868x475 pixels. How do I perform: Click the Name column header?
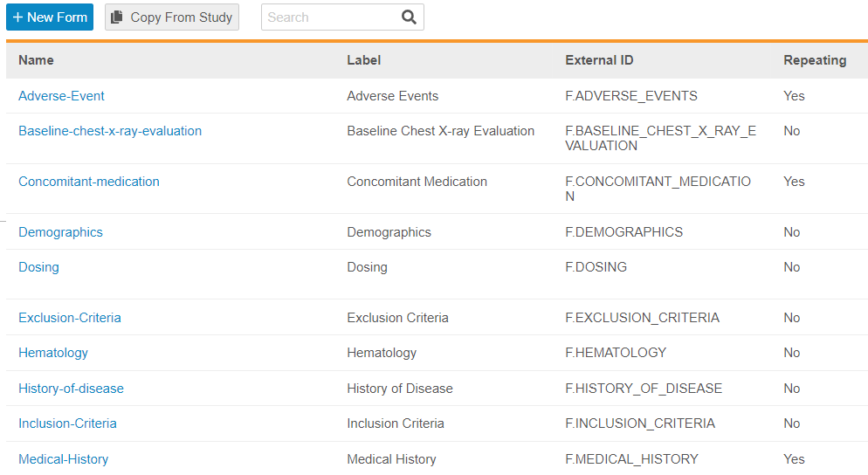[x=36, y=60]
